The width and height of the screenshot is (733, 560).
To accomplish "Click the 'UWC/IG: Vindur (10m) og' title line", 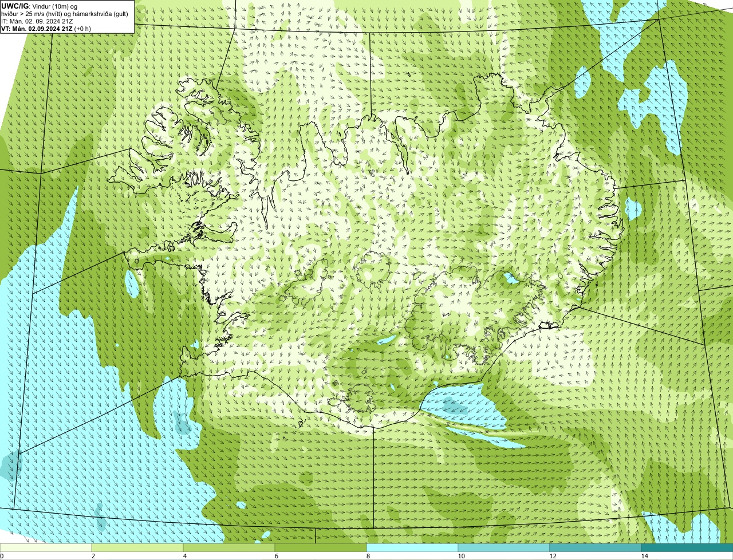I will pos(39,6).
